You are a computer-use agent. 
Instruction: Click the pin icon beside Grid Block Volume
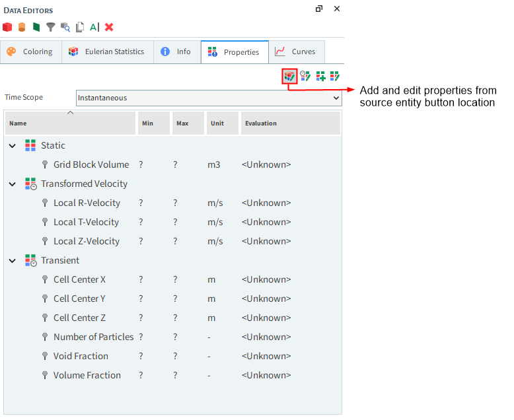(x=45, y=164)
